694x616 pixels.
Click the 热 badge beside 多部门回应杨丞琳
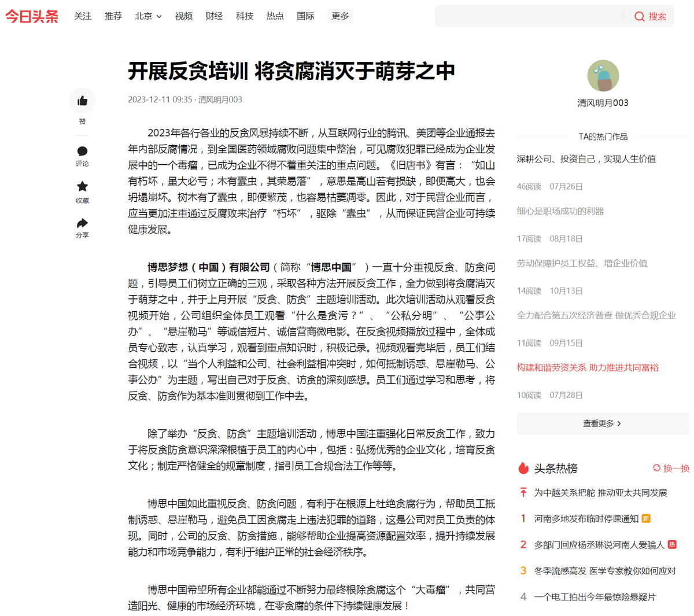pyautogui.click(x=672, y=544)
